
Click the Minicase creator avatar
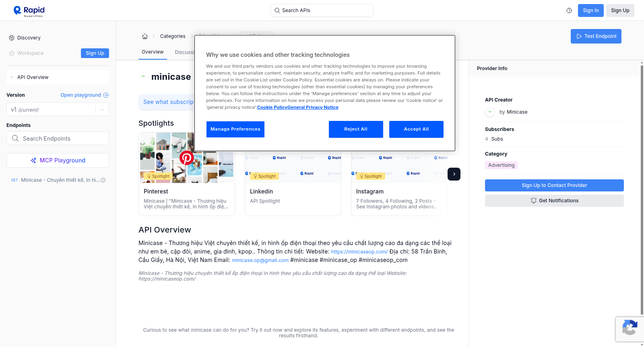[490, 112]
